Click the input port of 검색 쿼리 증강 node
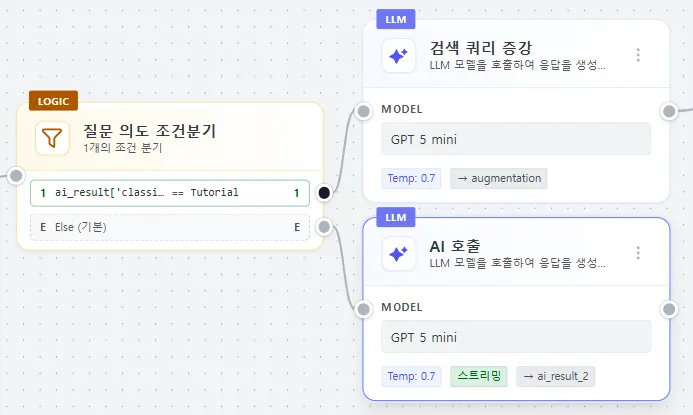 pos(364,111)
